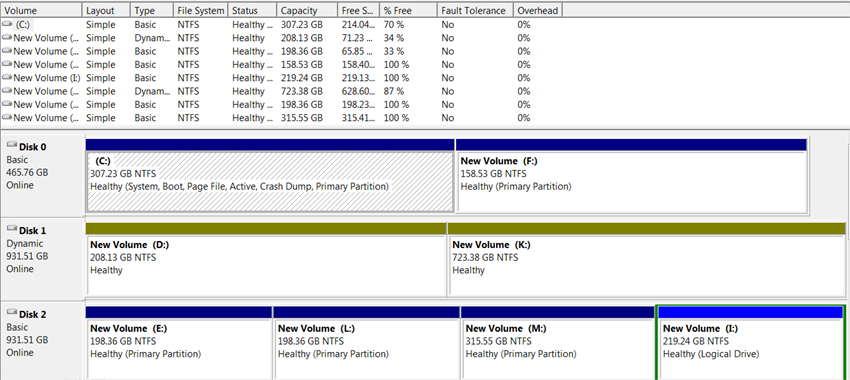Sort by the Volume column header
Screen dimensions: 850x380
(41, 10)
